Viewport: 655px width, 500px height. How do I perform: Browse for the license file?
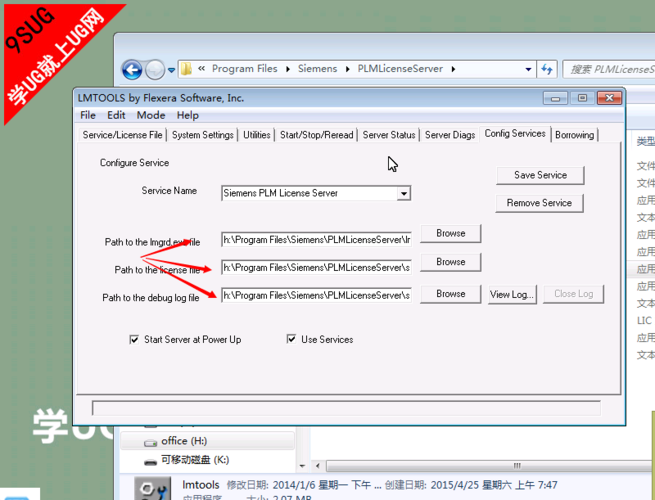[450, 262]
